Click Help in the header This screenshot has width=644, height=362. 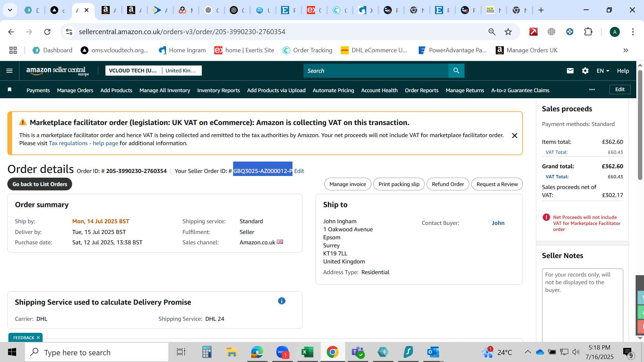(x=623, y=71)
